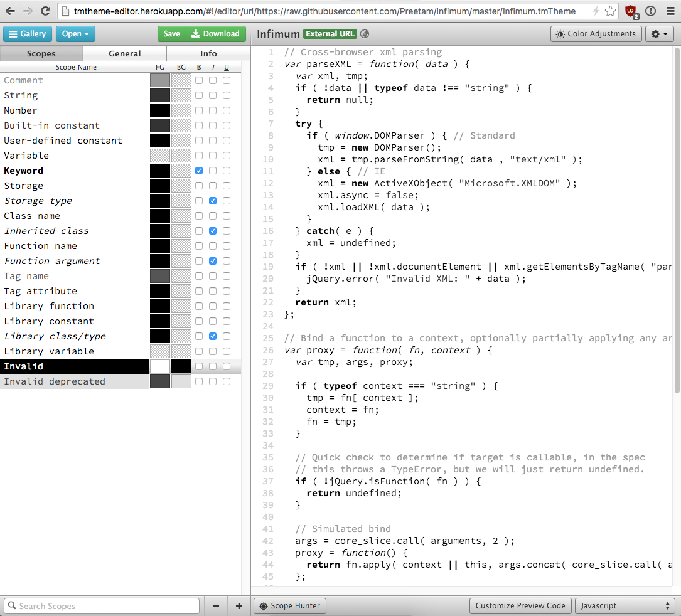Disable italic for Storage type
Viewport: 681px width, 616px height.
pyautogui.click(x=213, y=201)
